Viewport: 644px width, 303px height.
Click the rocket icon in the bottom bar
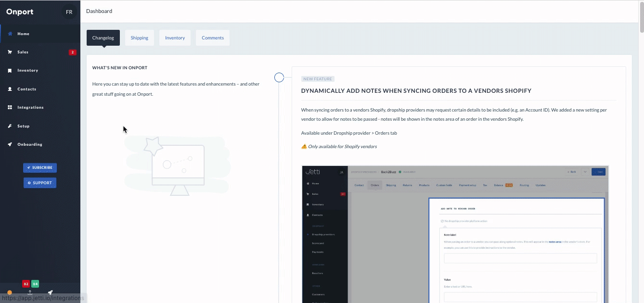[x=50, y=292]
